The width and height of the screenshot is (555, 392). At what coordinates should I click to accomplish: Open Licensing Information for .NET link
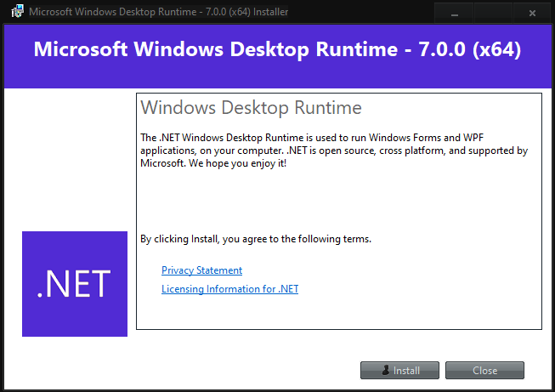229,289
